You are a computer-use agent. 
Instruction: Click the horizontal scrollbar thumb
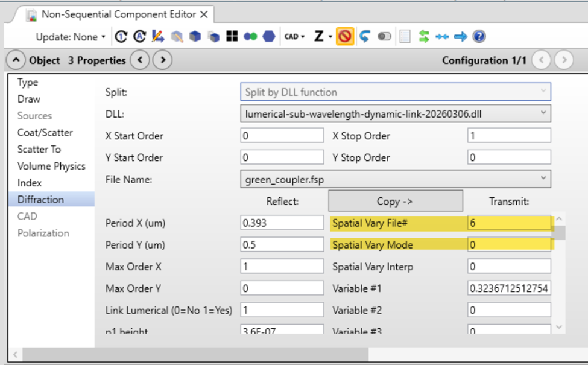pos(195,354)
